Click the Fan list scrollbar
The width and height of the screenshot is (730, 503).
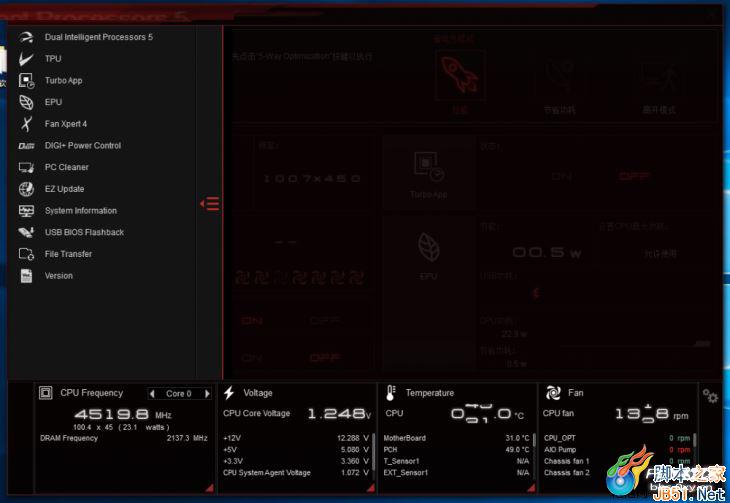(695, 441)
